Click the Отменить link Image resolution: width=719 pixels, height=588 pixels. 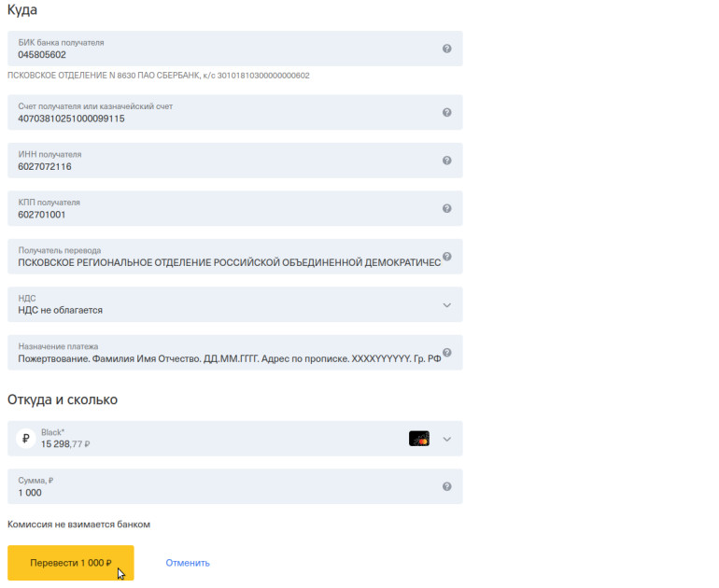click(x=188, y=563)
